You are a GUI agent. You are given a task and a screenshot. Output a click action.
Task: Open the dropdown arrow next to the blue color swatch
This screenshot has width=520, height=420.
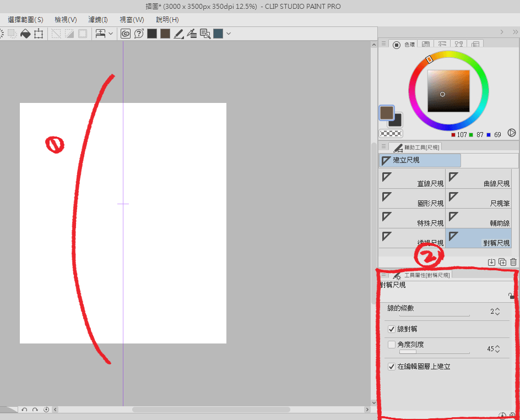click(x=228, y=34)
